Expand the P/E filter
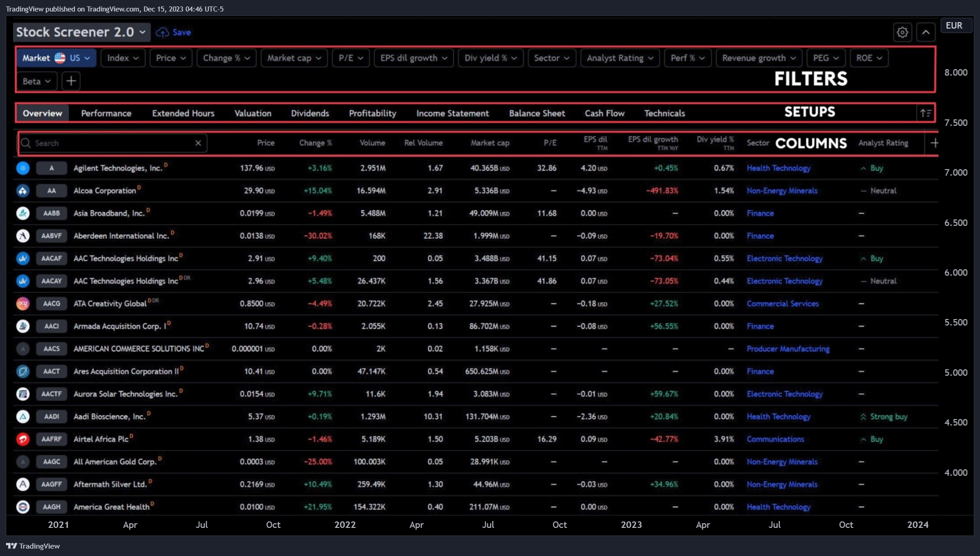This screenshot has height=556, width=980. click(351, 58)
